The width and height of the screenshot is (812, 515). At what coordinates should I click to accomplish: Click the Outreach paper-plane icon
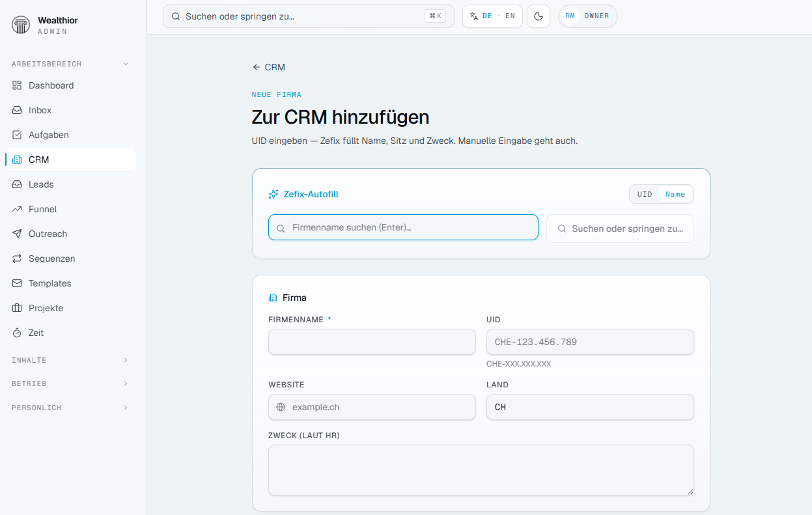pyautogui.click(x=17, y=234)
